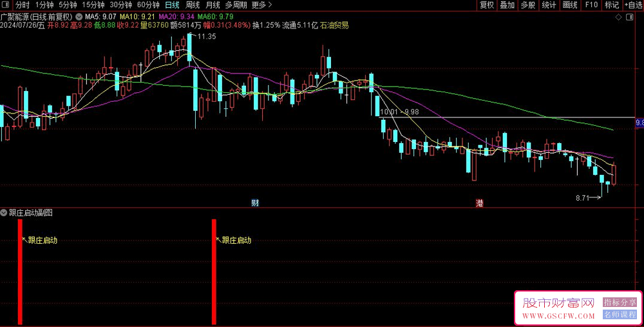Click the 石油贸易 sector label
Image resolution: width=644 pixels, height=327 pixels.
click(x=335, y=26)
